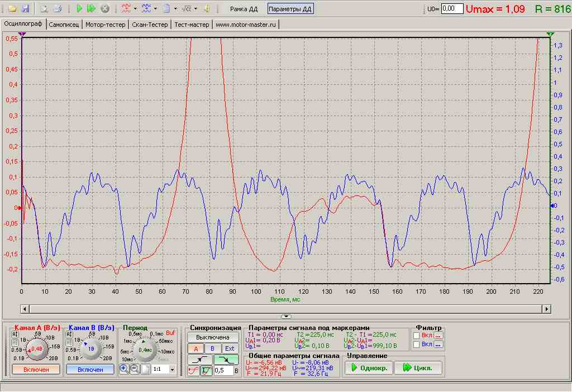Click the zoom out magnifier icon
This screenshot has width=572, height=392.
pyautogui.click(x=135, y=369)
